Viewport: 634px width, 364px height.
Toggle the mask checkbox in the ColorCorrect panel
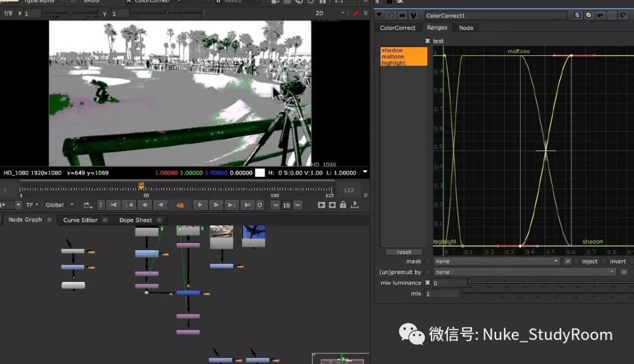coord(428,261)
